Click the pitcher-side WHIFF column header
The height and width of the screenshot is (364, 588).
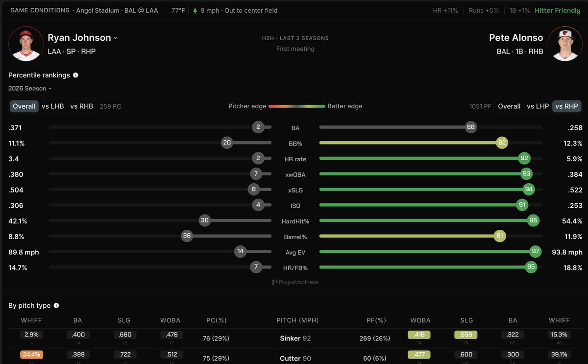(x=31, y=320)
